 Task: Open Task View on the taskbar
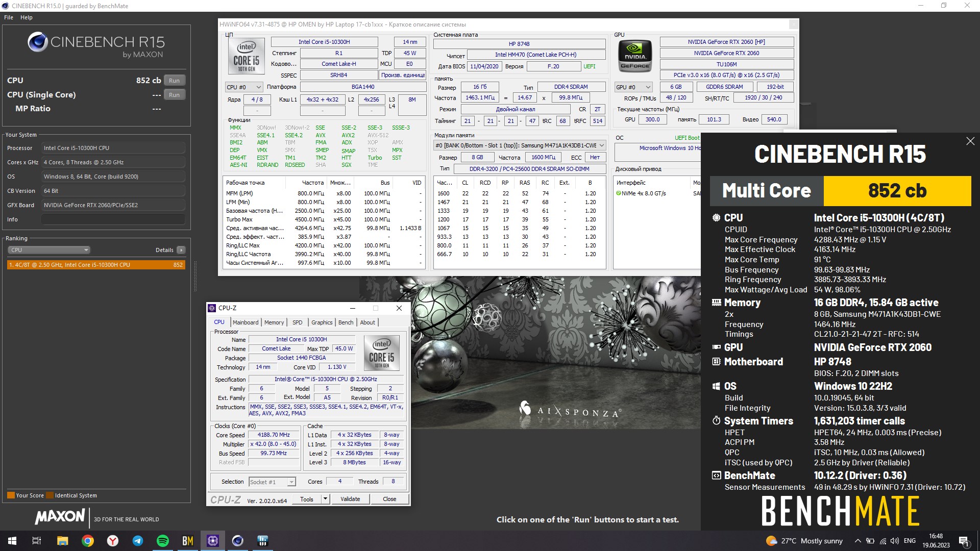[37, 541]
